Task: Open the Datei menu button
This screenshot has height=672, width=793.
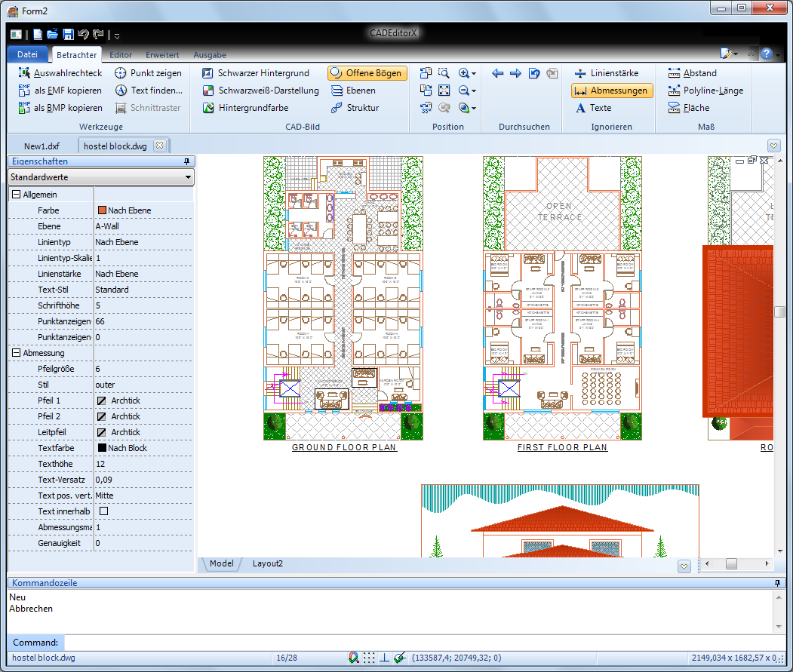Action: pos(27,54)
